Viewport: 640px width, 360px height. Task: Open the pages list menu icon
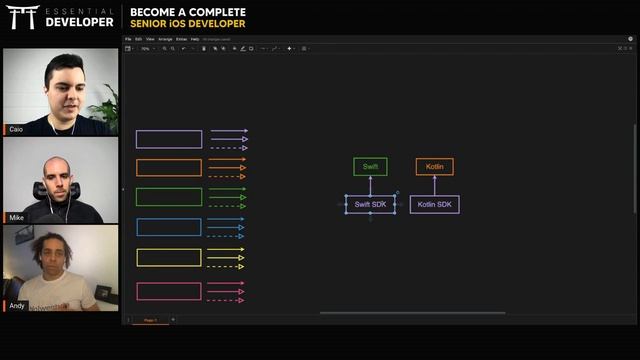[129, 320]
